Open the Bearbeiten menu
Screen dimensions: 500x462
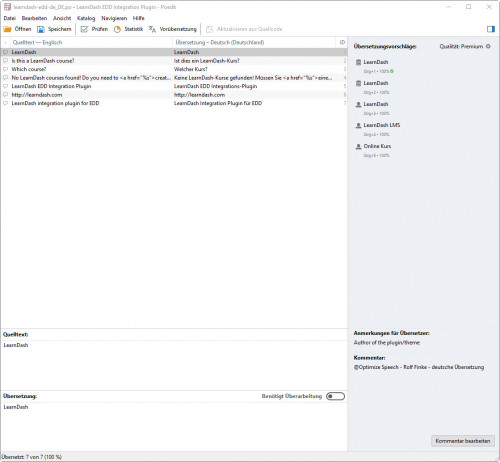click(x=34, y=18)
